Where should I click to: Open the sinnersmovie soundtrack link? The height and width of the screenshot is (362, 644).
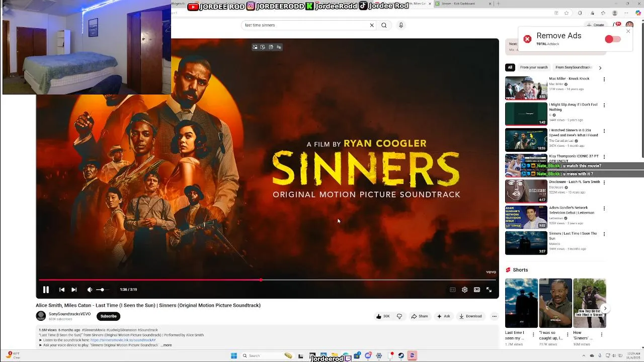123,340
